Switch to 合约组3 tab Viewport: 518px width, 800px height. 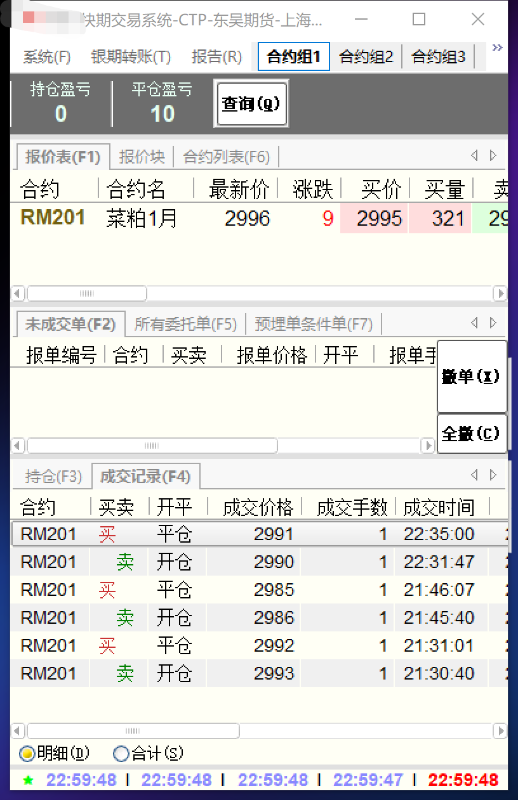(439, 57)
